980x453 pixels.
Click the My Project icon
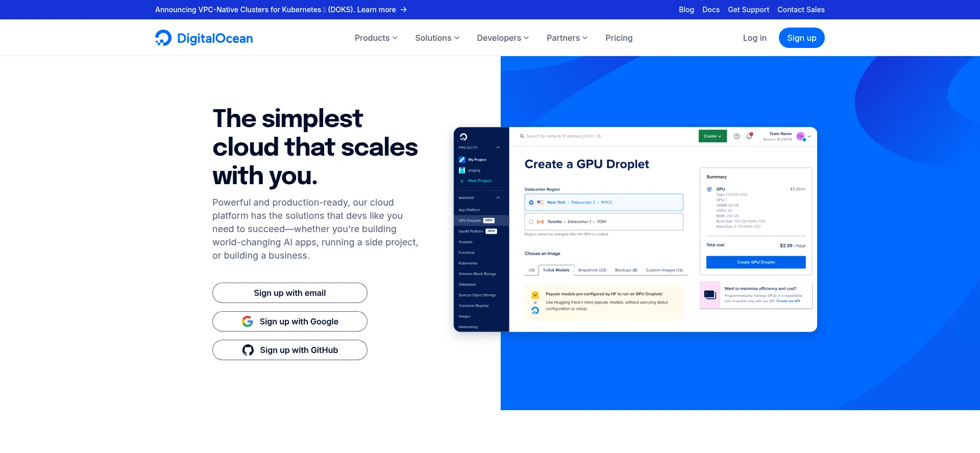(x=462, y=160)
